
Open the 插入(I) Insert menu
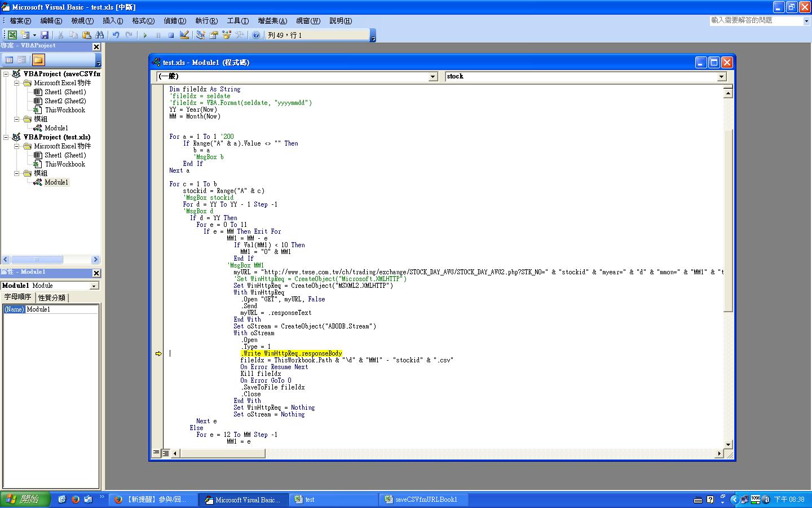[113, 21]
